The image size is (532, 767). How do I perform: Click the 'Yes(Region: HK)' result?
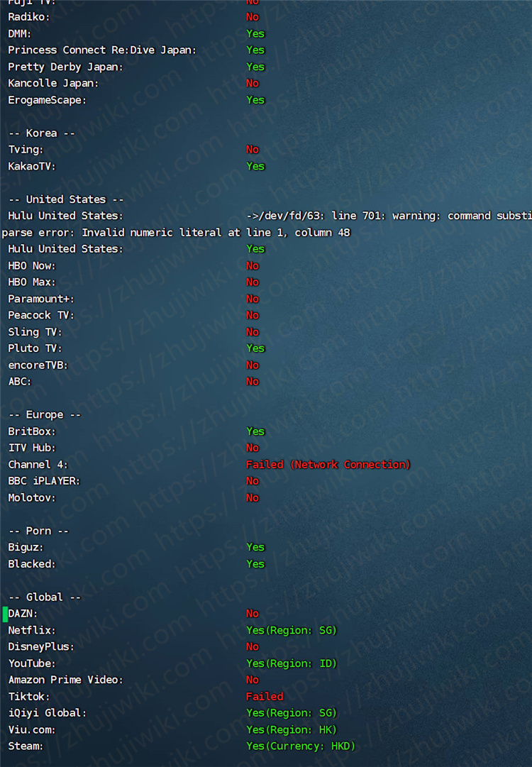292,730
